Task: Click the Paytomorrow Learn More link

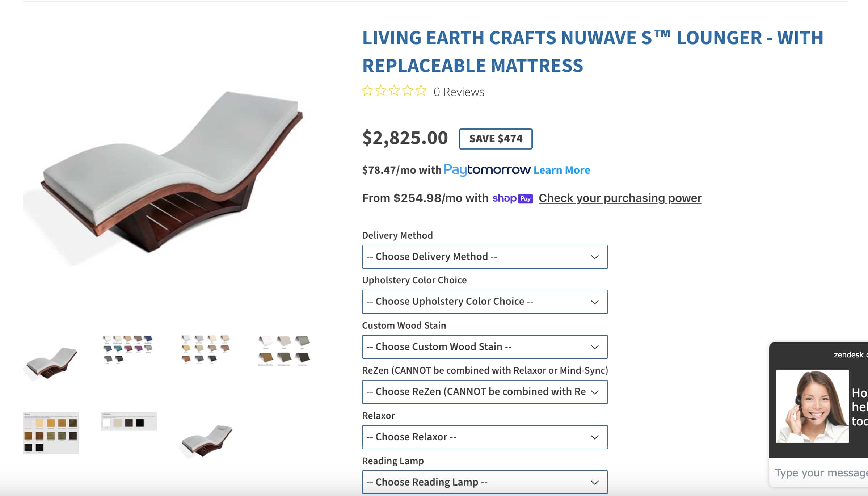Action: pos(561,170)
